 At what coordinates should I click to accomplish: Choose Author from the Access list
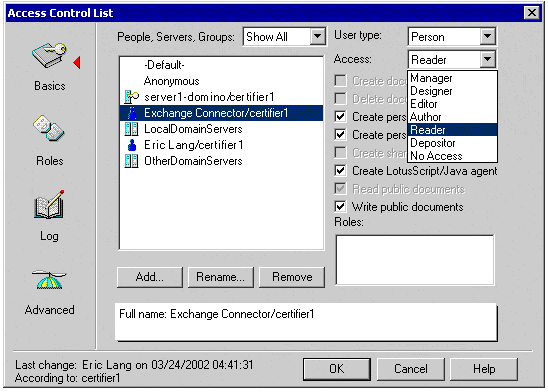(x=452, y=117)
